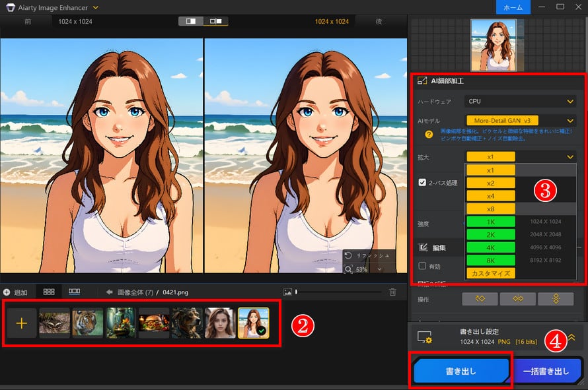Select the grid view icon in the bottom toolbar

click(x=48, y=292)
